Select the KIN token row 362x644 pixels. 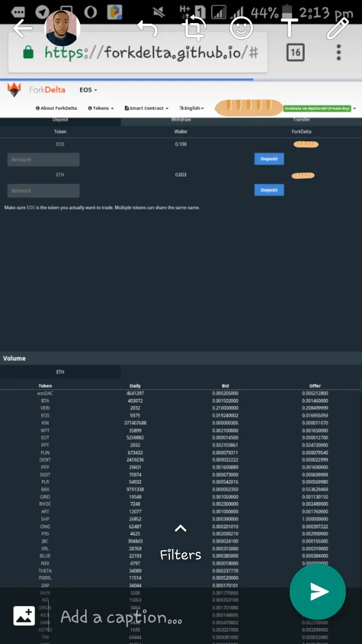pyautogui.click(x=181, y=423)
